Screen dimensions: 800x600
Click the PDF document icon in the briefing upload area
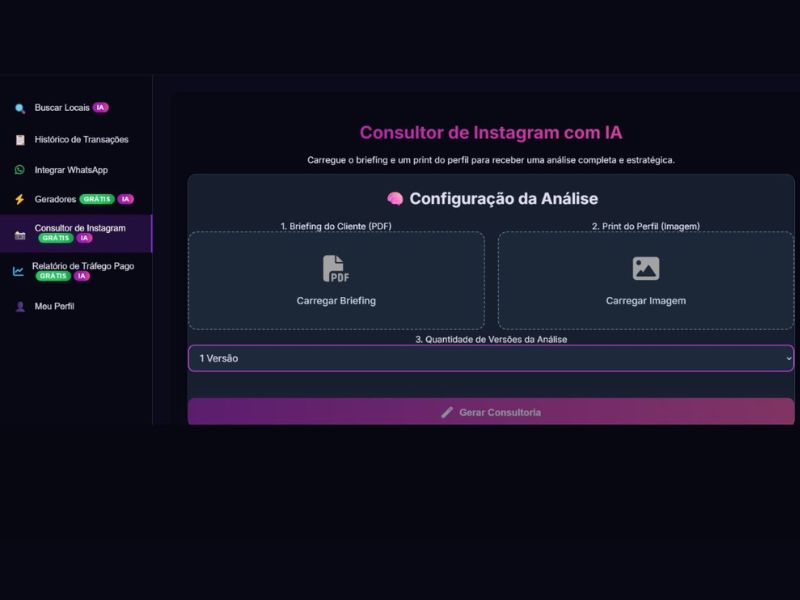tap(336, 268)
